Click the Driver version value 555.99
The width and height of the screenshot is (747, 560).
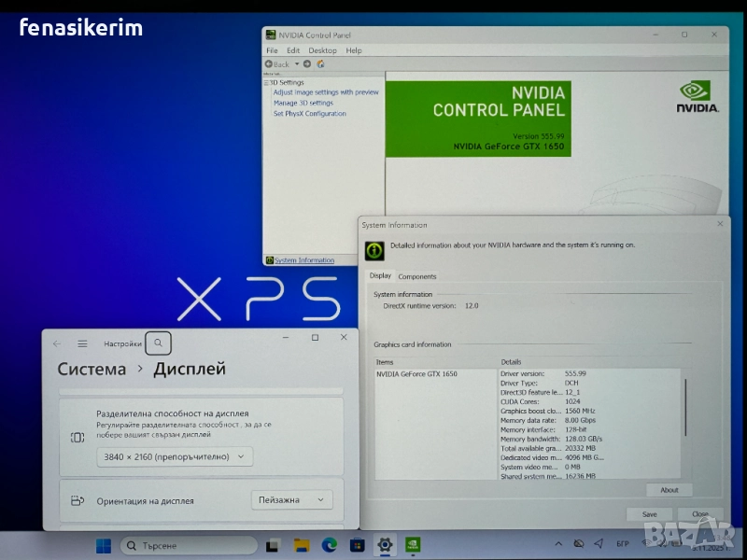(x=575, y=374)
